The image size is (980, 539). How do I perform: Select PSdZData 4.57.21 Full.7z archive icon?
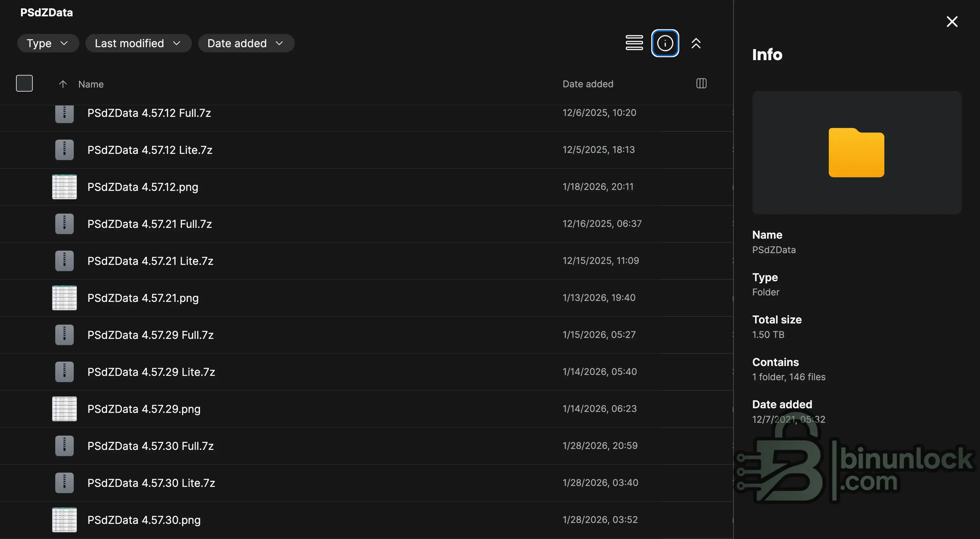pos(64,224)
